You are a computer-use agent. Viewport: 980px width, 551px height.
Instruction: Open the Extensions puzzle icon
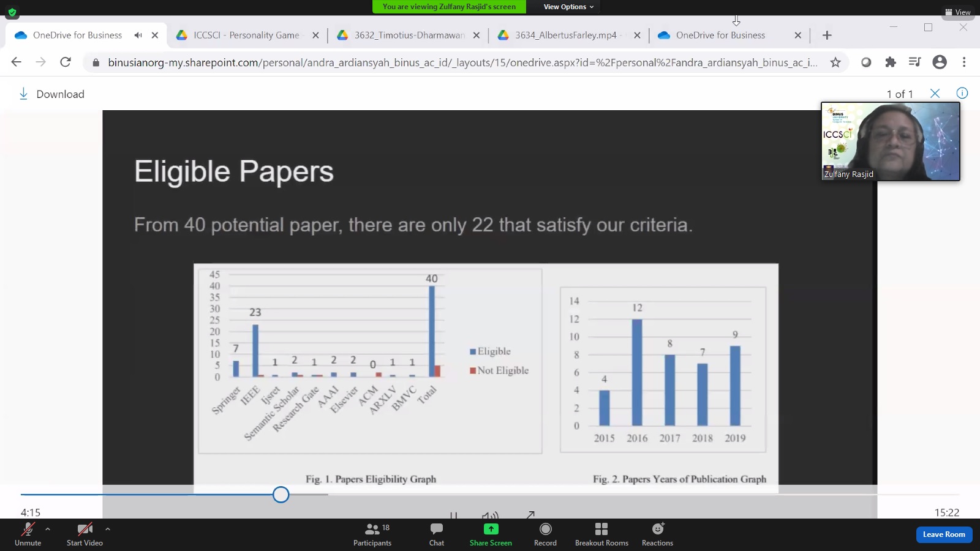pos(891,62)
